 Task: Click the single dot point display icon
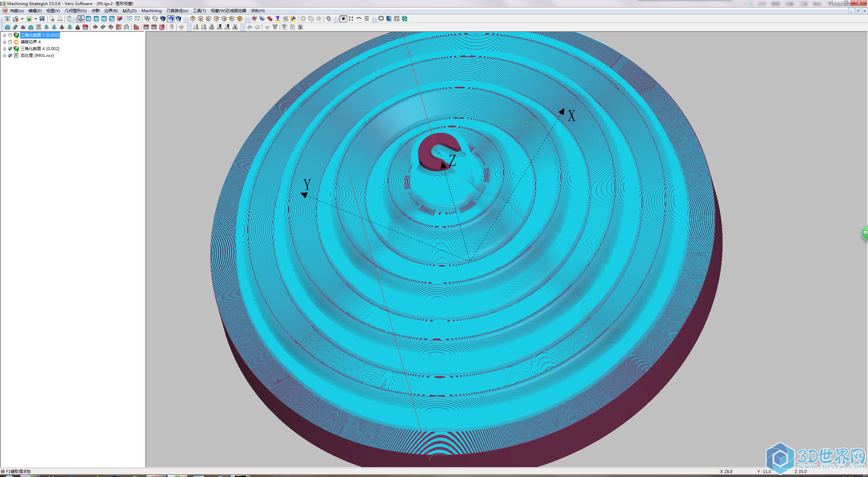point(343,19)
